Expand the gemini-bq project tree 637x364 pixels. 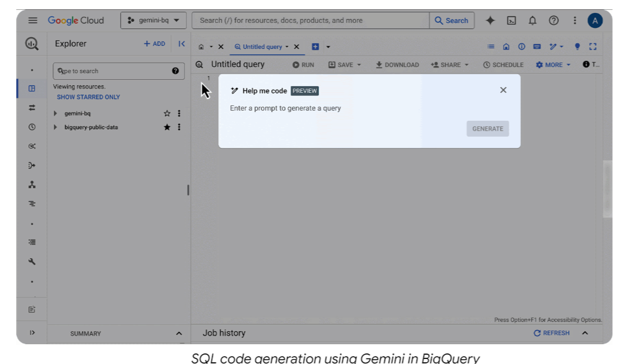[x=55, y=114]
